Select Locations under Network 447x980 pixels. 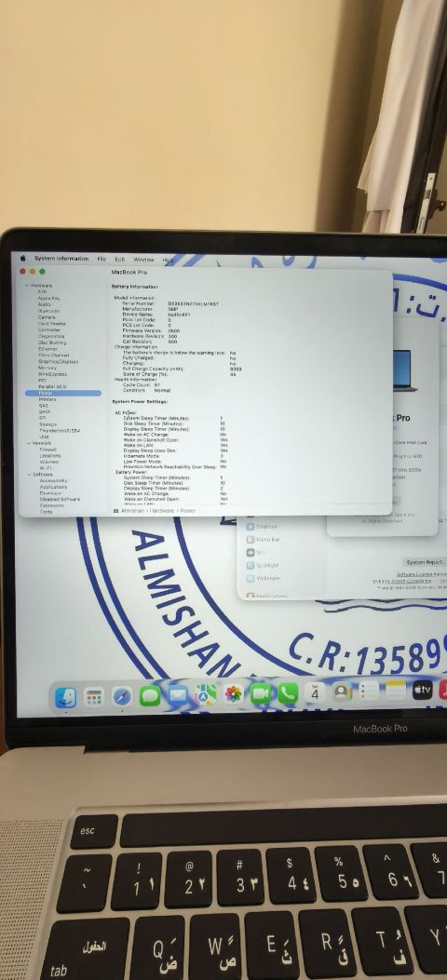pos(50,456)
